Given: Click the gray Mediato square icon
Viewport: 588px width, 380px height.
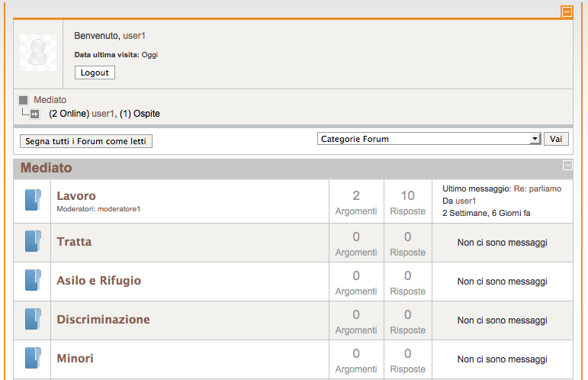Looking at the screenshot, I should point(24,100).
